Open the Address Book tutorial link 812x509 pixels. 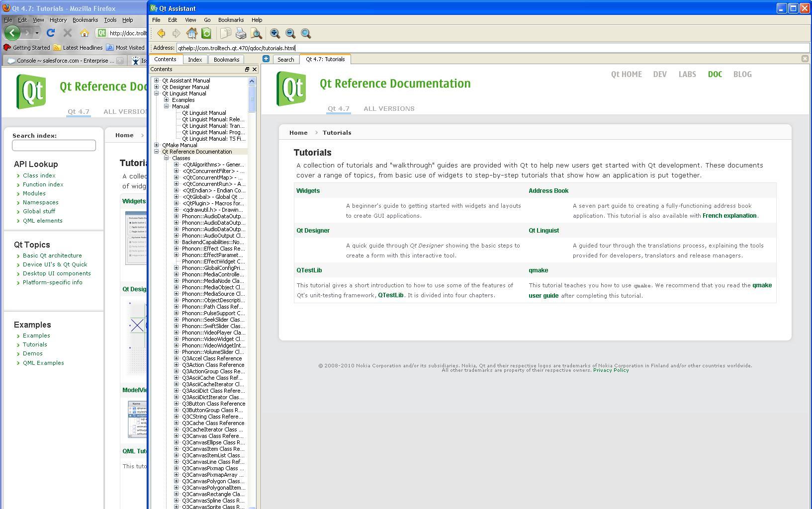pyautogui.click(x=548, y=191)
